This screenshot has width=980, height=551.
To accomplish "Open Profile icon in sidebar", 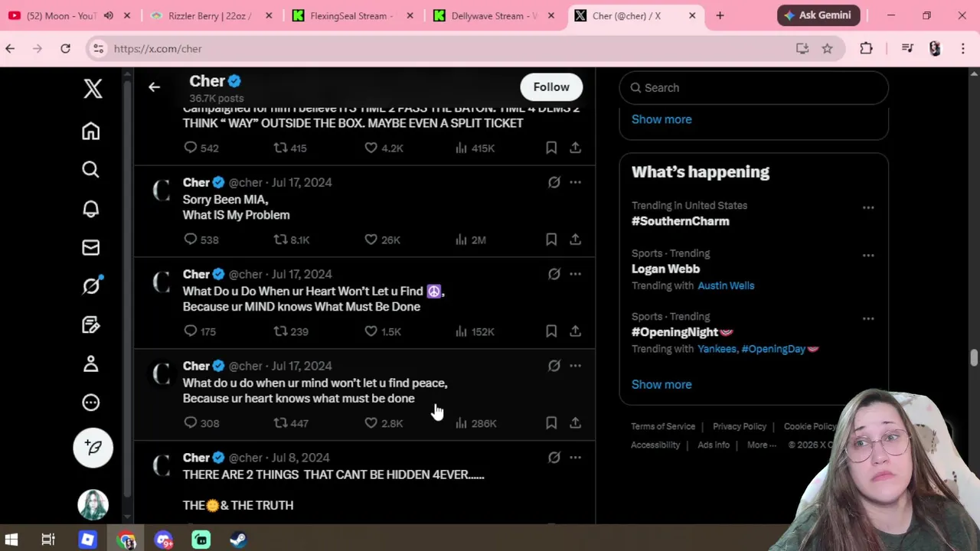I will pyautogui.click(x=91, y=364).
